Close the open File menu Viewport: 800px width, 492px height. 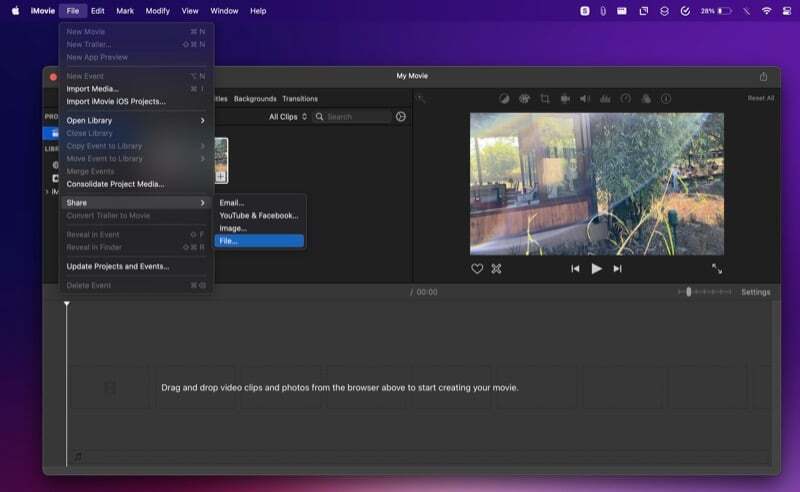point(72,11)
